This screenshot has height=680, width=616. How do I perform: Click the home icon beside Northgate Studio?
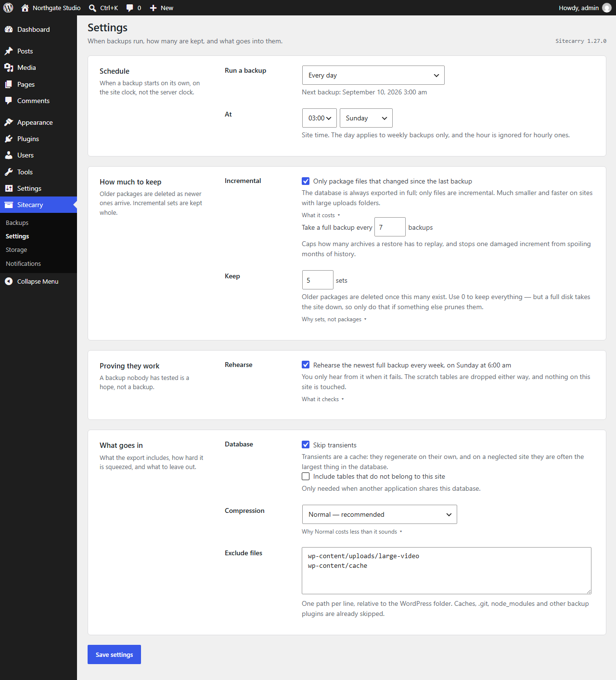(x=25, y=8)
